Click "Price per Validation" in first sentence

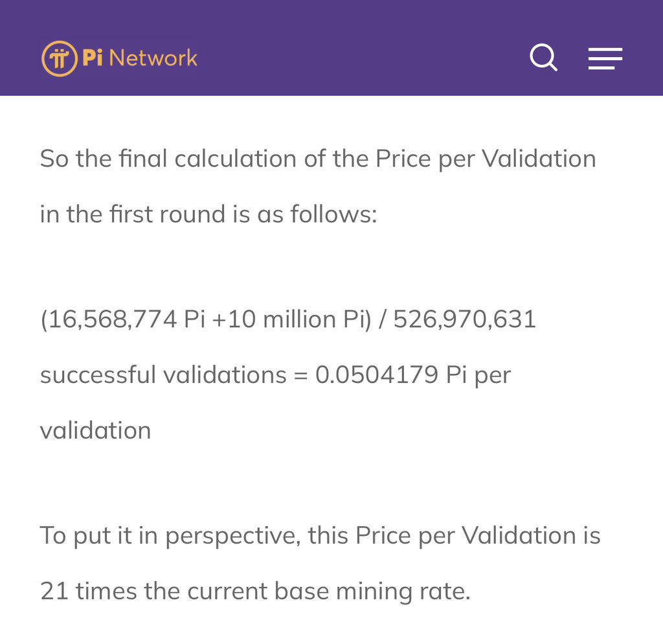[x=486, y=159]
